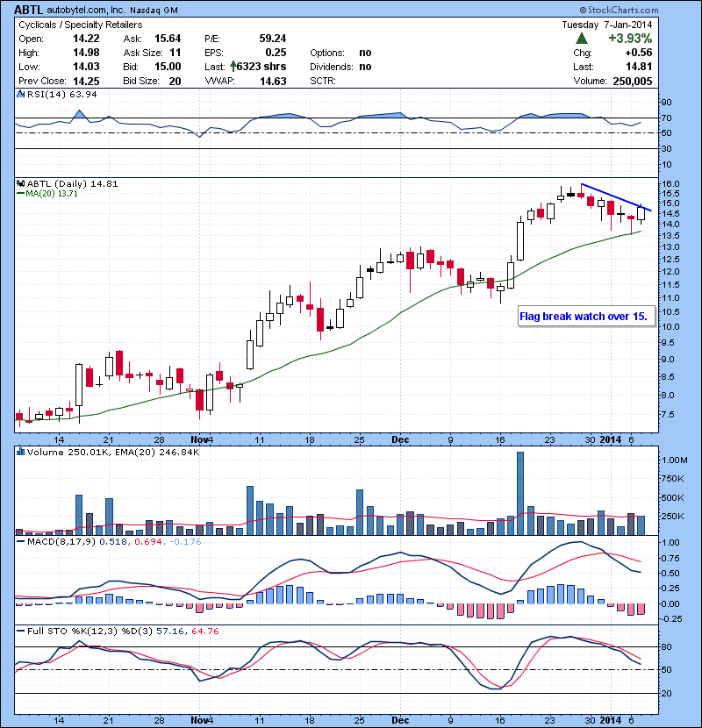This screenshot has width=702, height=728.
Task: Click the blue descending flag trendline
Action: pyautogui.click(x=616, y=197)
